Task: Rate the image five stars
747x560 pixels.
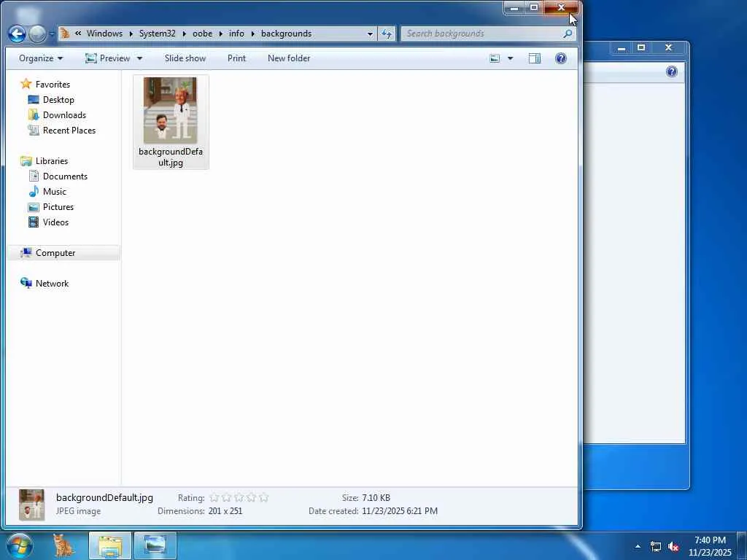Action: (x=263, y=497)
